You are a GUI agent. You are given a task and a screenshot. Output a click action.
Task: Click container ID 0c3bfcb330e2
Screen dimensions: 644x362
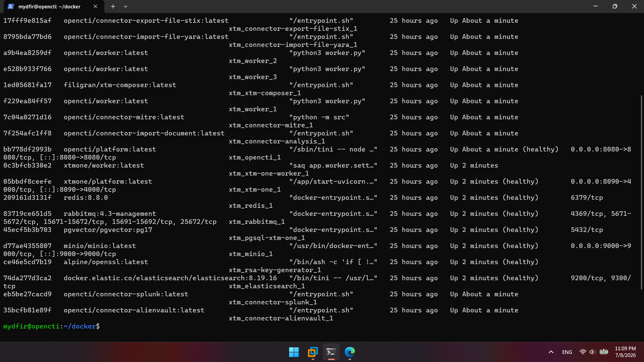28,165
